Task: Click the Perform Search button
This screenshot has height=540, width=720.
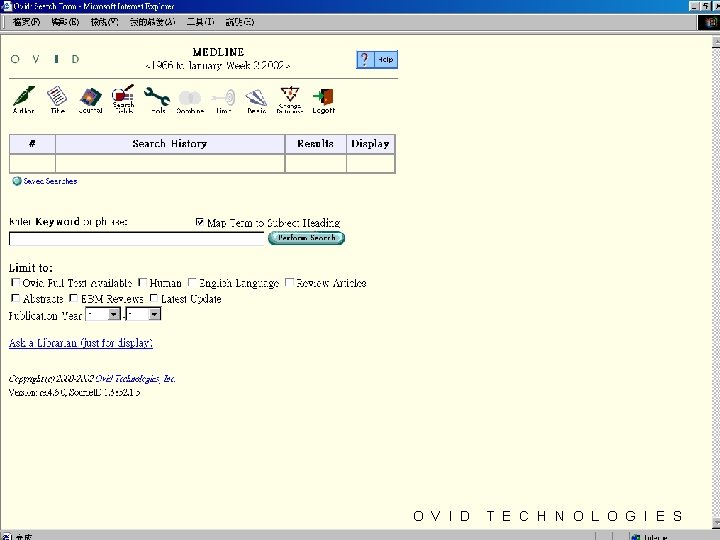Action: pyautogui.click(x=306, y=238)
